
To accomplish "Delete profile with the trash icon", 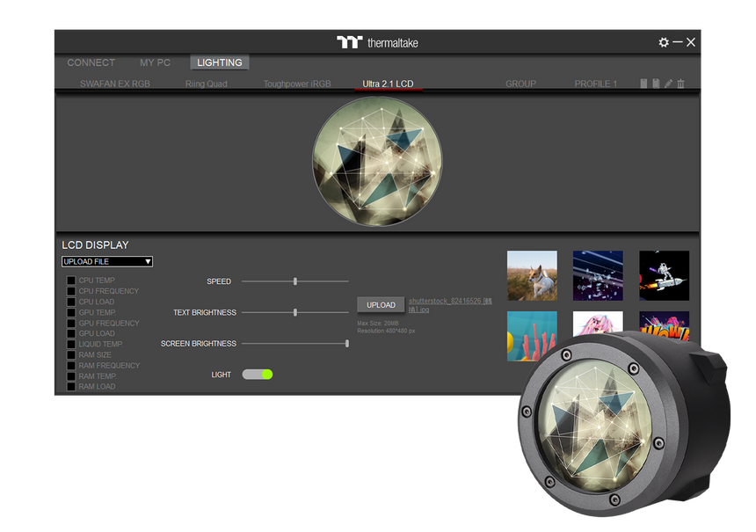I will click(680, 84).
